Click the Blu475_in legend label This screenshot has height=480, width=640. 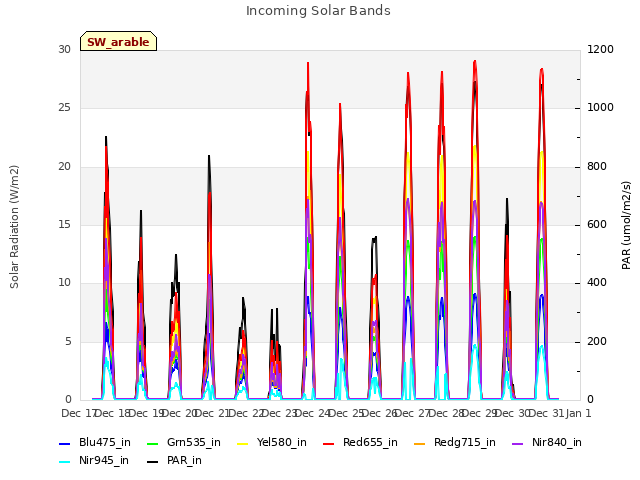105,442
